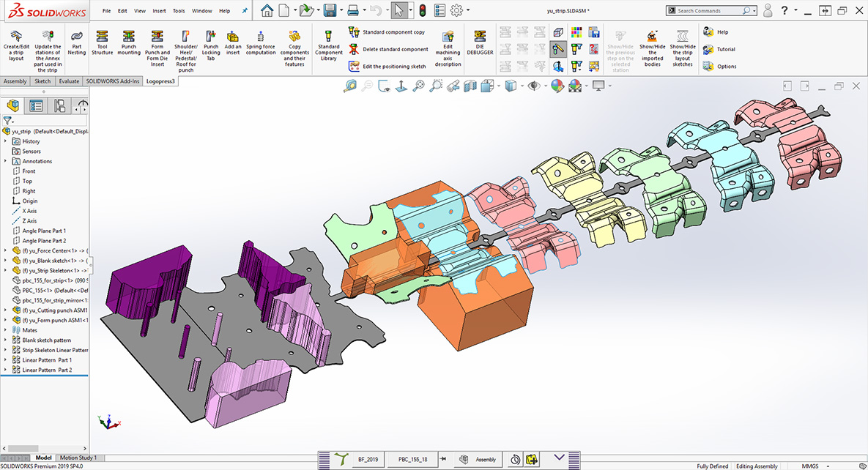868x470 pixels.
Task: Open the Tools menu
Action: point(179,10)
